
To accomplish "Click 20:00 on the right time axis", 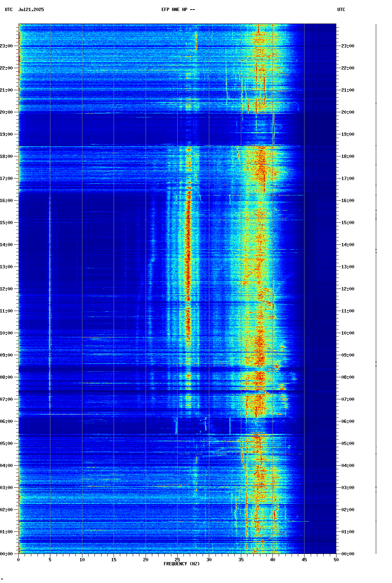I will (x=348, y=112).
